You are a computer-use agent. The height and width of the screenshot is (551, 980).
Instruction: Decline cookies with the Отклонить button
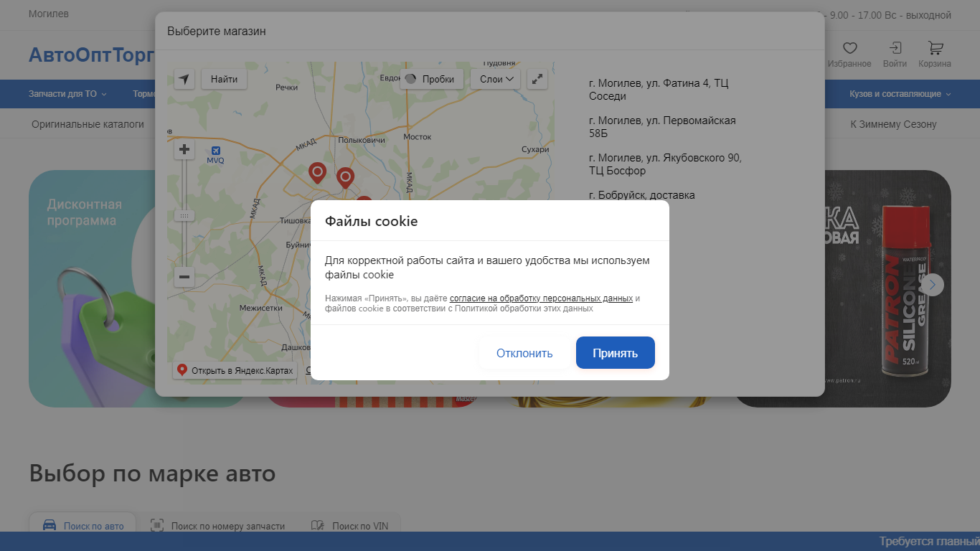pyautogui.click(x=524, y=353)
